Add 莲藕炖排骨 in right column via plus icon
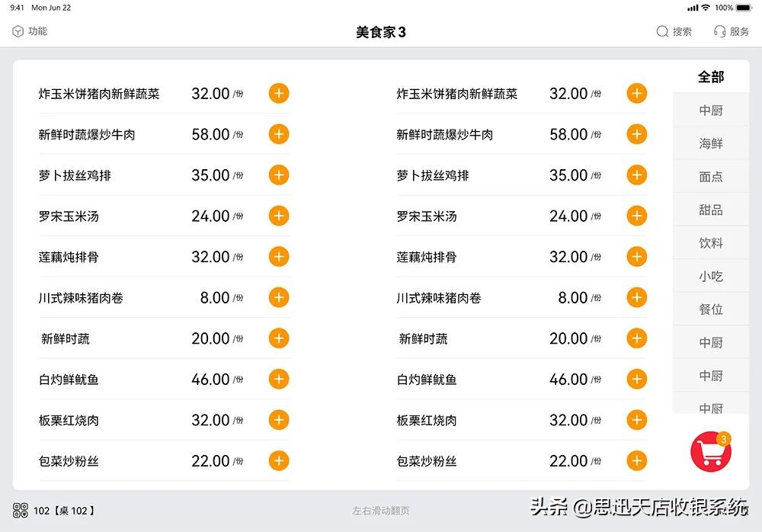The height and width of the screenshot is (532, 762). [x=636, y=256]
